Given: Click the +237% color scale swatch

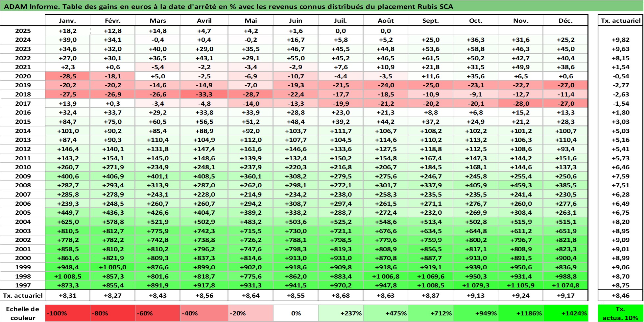Looking at the screenshot, I should tap(341, 313).
